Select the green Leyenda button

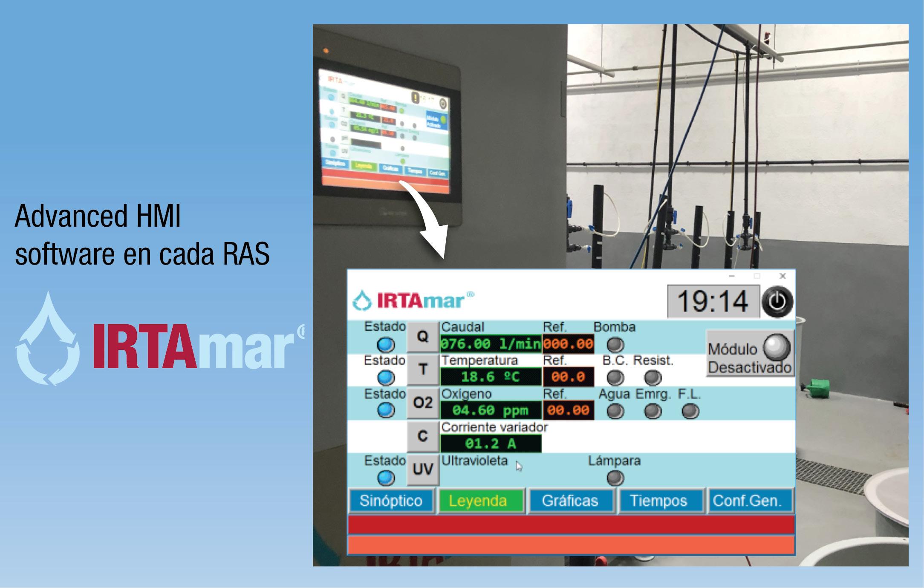pyautogui.click(x=481, y=501)
